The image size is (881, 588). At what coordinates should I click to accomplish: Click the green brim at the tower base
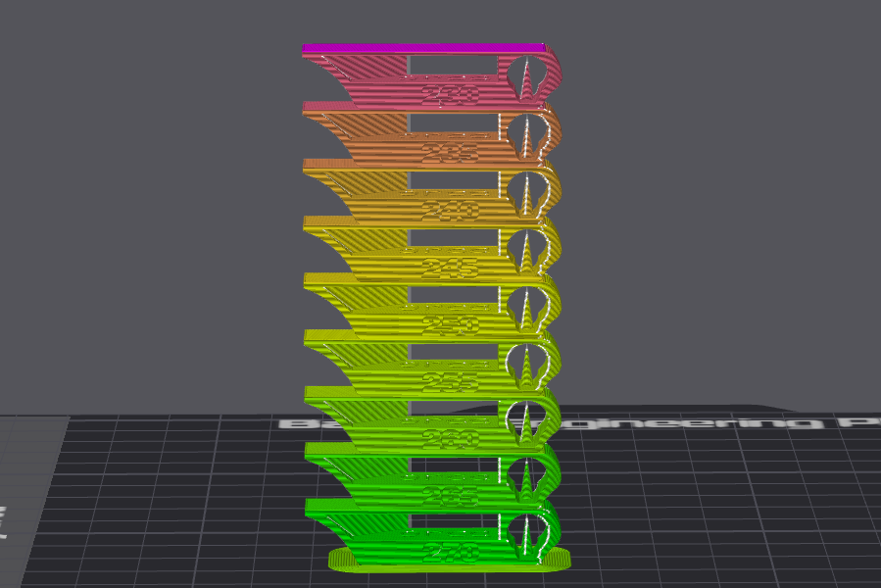[450, 566]
